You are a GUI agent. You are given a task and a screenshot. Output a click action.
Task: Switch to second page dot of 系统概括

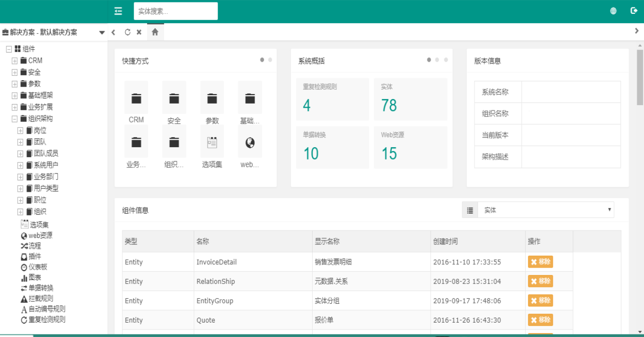pos(437,60)
